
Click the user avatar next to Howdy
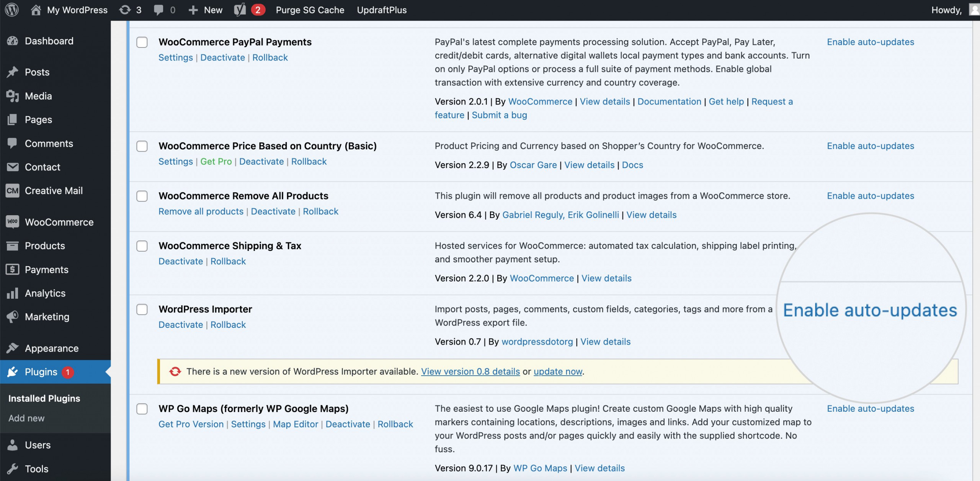tap(975, 10)
